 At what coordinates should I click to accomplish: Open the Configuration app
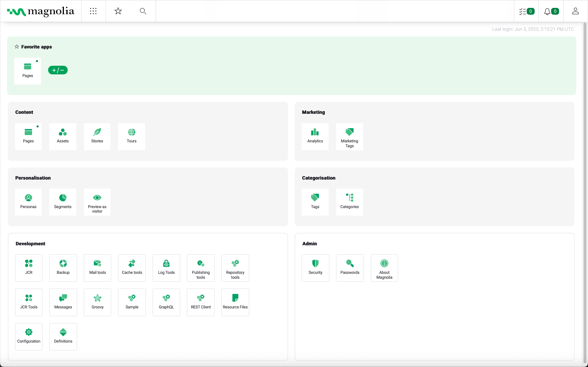pos(29,337)
